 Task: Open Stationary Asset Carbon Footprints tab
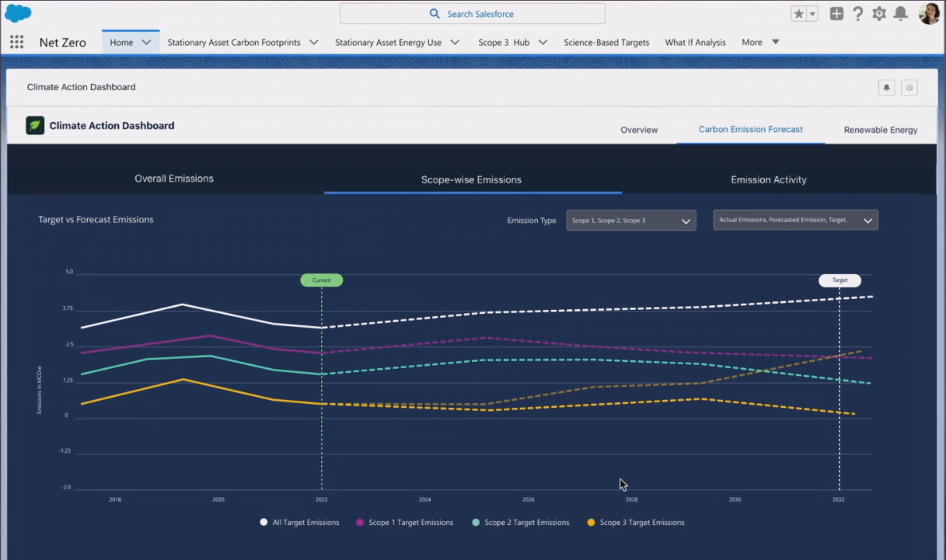(x=234, y=43)
